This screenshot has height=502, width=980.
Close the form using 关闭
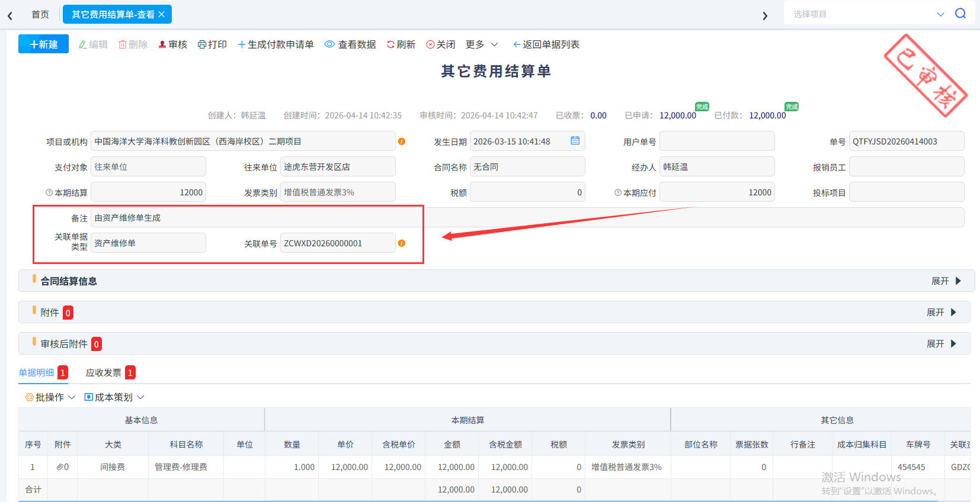pos(441,44)
